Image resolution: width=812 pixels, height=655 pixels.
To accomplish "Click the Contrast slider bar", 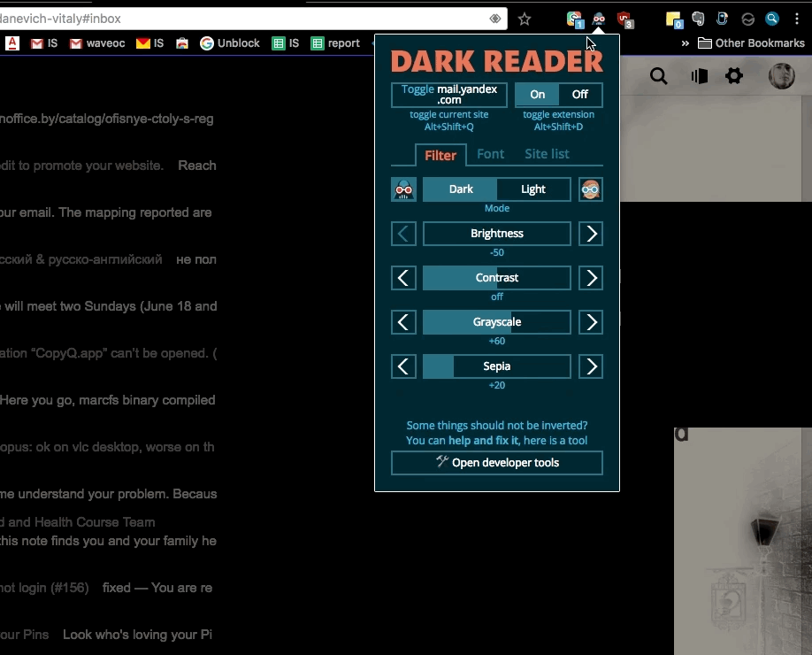I will point(496,278).
